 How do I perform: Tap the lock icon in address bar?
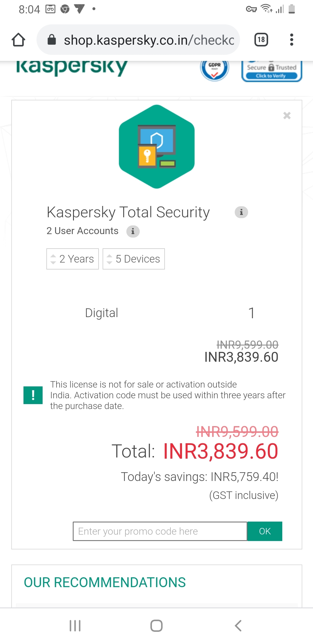52,40
